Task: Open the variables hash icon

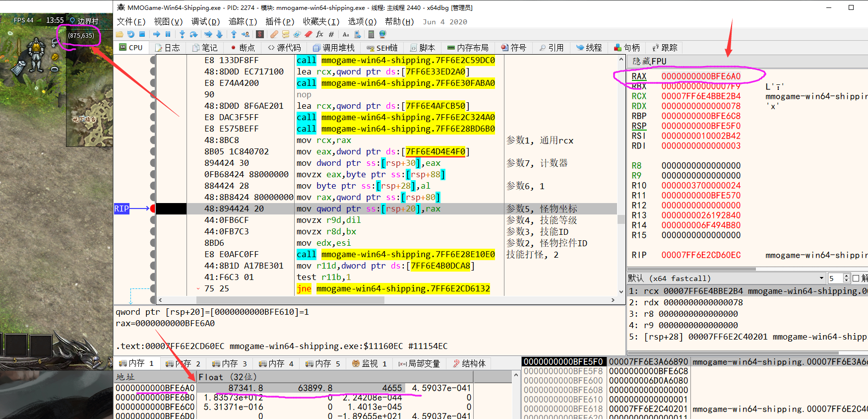Action: coord(331,34)
